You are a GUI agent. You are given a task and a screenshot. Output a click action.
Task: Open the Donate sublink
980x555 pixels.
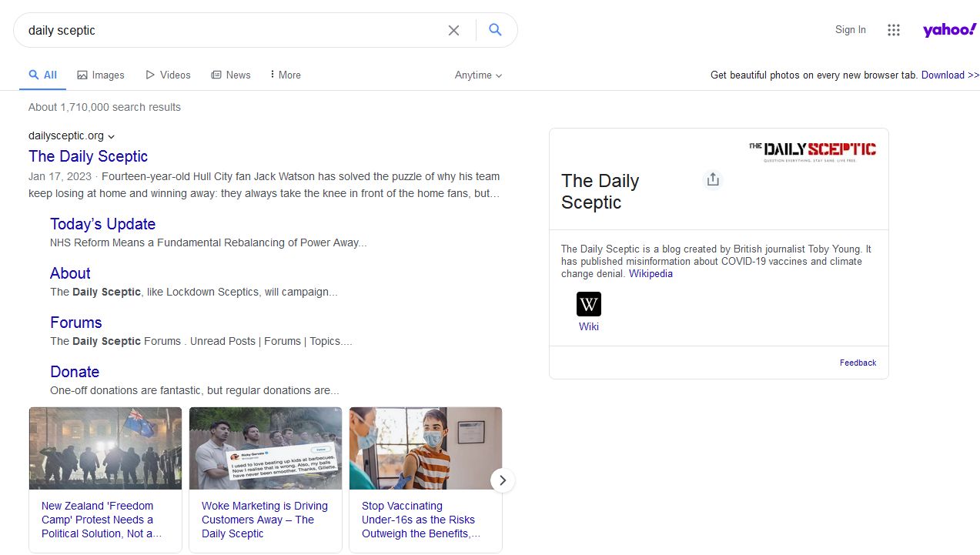(x=75, y=372)
